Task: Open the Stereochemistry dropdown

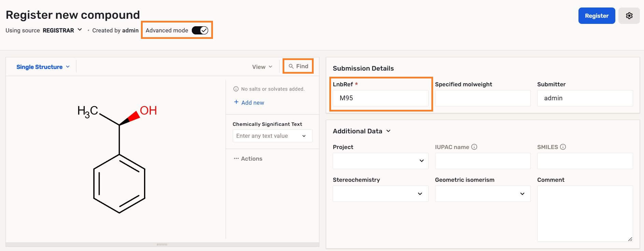Action: (380, 194)
